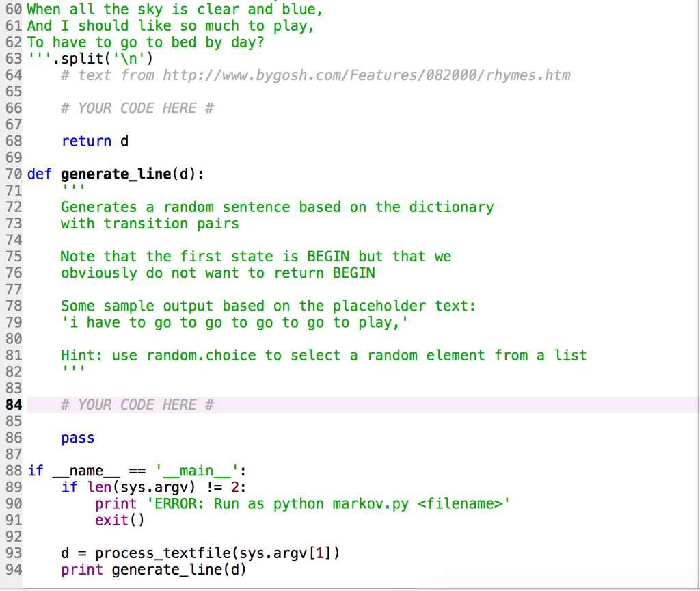Click line number 60 in the gutter
Screen dimensions: 700x591
click(x=12, y=10)
